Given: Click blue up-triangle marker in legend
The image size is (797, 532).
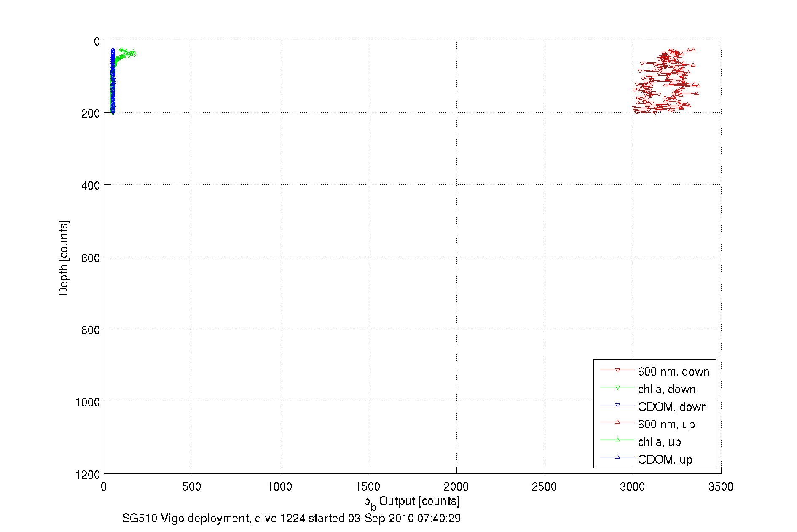Looking at the screenshot, I should (x=617, y=457).
